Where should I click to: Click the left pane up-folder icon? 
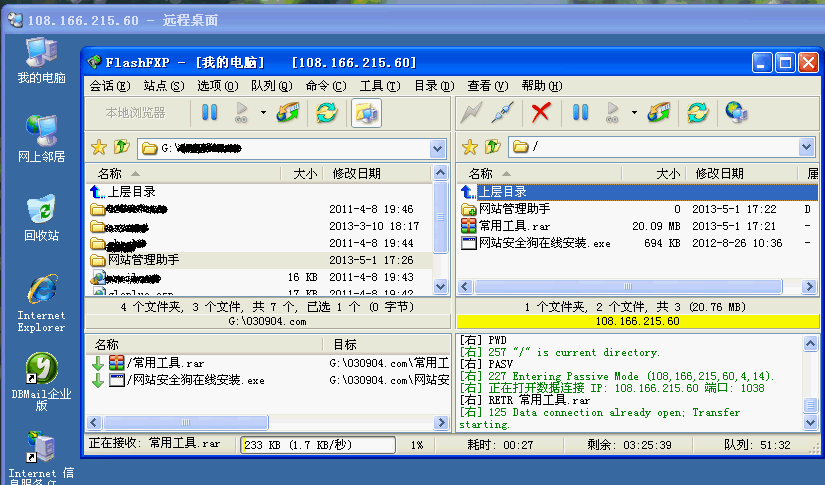pyautogui.click(x=122, y=147)
